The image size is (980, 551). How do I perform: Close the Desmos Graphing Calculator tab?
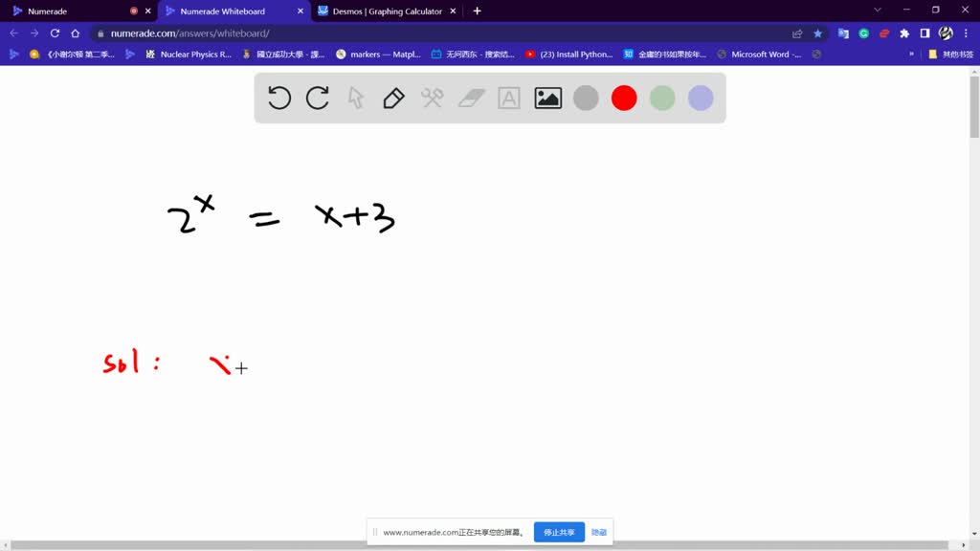453,11
